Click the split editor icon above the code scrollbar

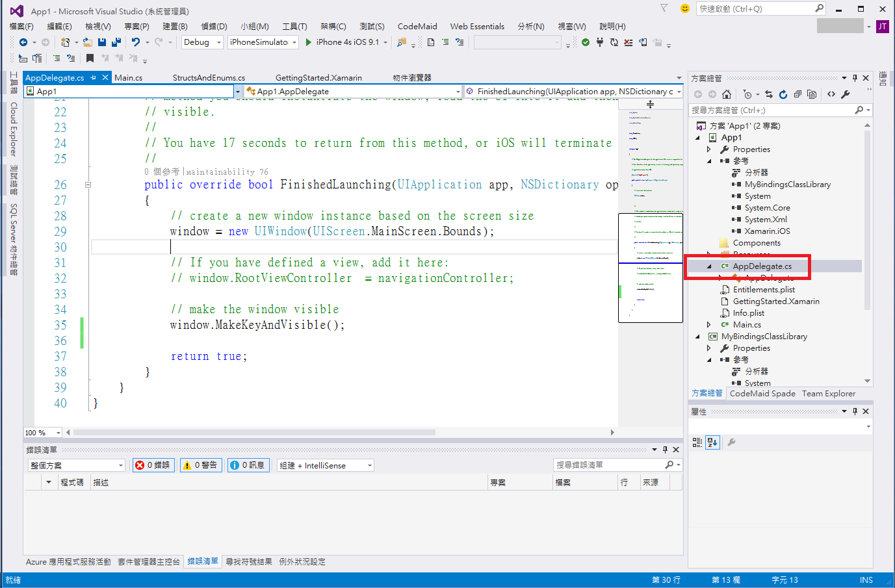point(650,104)
